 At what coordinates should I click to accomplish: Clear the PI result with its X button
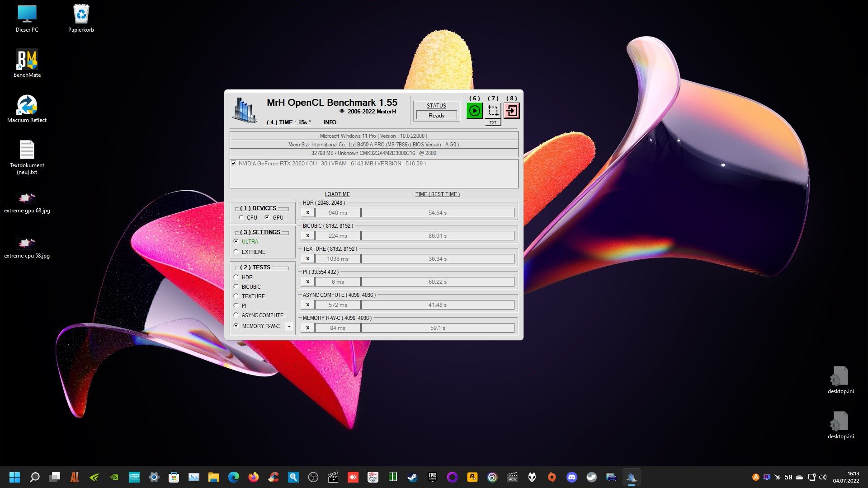click(x=307, y=282)
